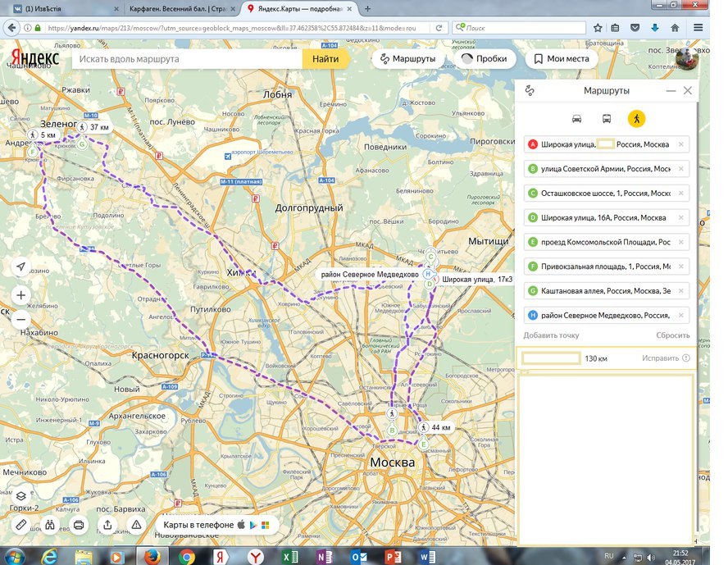Focus the Firefox Поиск search box
Screen dimensions: 728x565
pyautogui.click(x=519, y=28)
